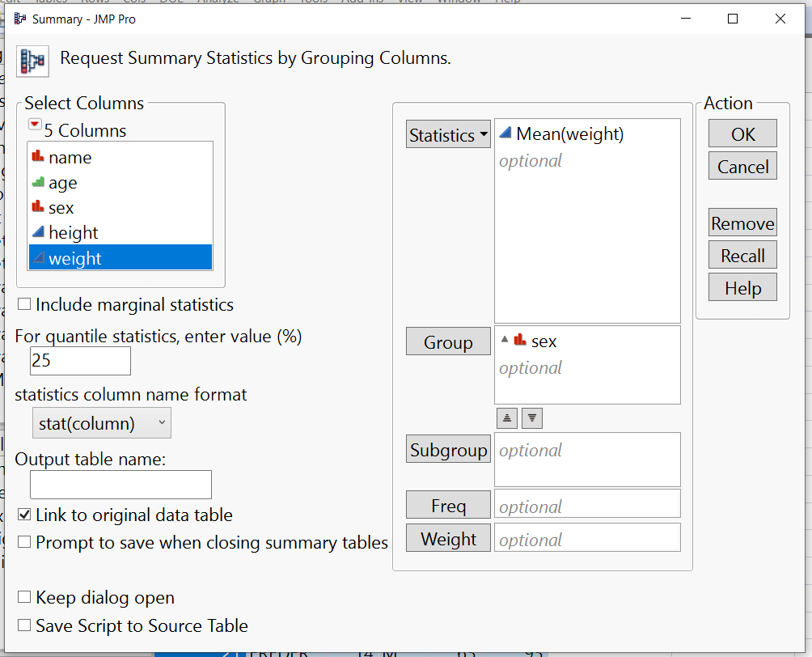
Task: Enable Save Script to Source Table
Action: coord(23,625)
